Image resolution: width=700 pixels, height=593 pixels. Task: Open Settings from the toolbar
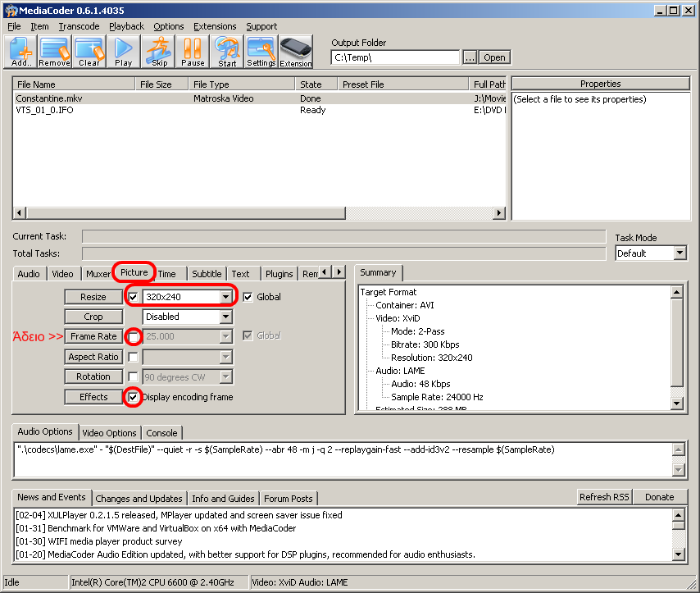pos(261,52)
